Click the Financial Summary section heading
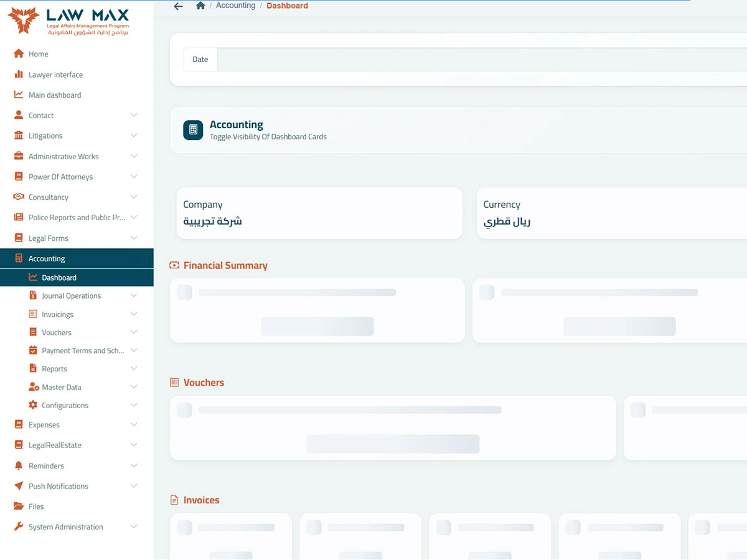Screen dimensions: 747x560 point(225,266)
